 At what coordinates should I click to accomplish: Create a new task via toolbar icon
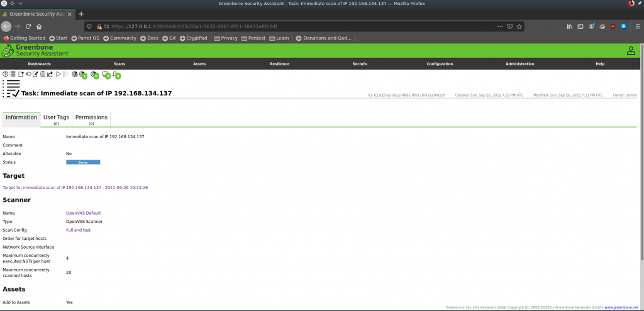[21, 74]
